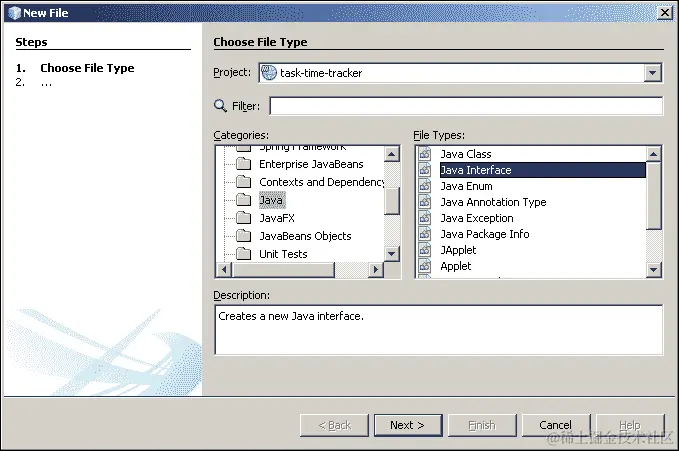Click the New File title bar cube icon
This screenshot has height=451, width=679.
(x=14, y=13)
